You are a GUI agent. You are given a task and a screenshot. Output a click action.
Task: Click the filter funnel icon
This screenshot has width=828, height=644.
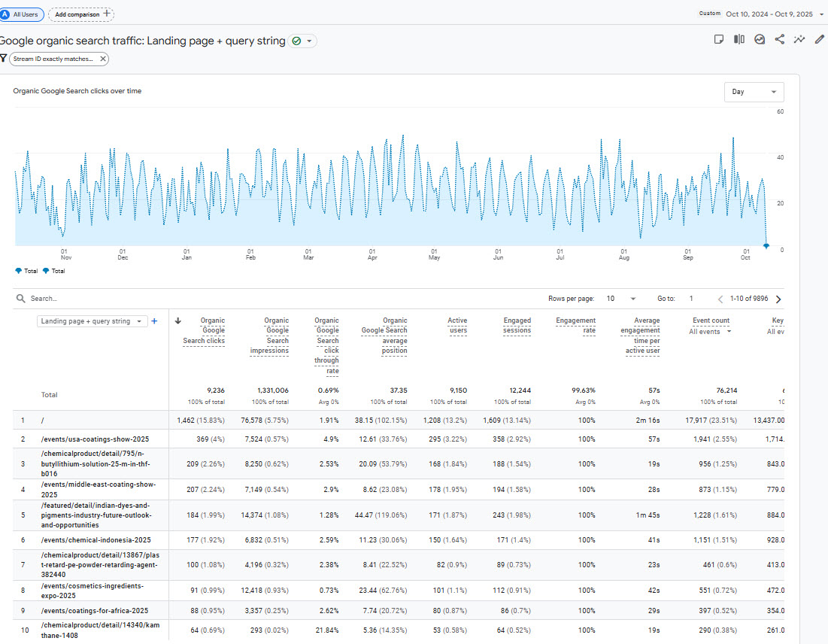(x=4, y=58)
